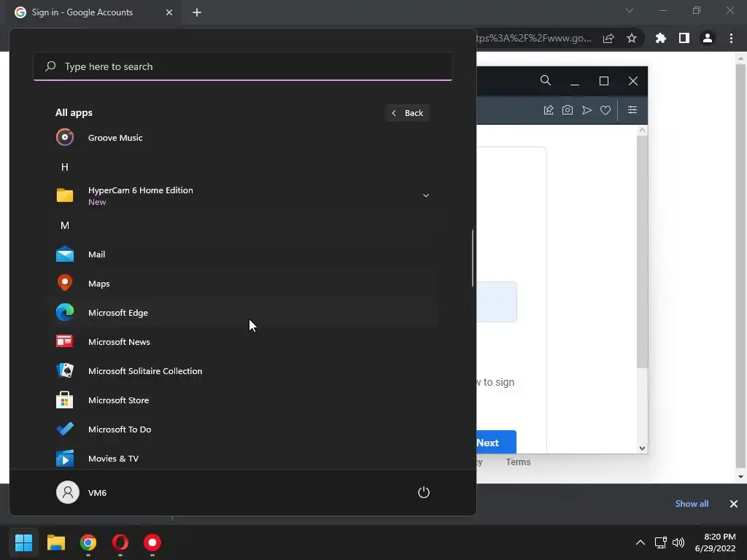Image resolution: width=747 pixels, height=560 pixels.
Task: Open the network status tray icon
Action: tap(660, 542)
